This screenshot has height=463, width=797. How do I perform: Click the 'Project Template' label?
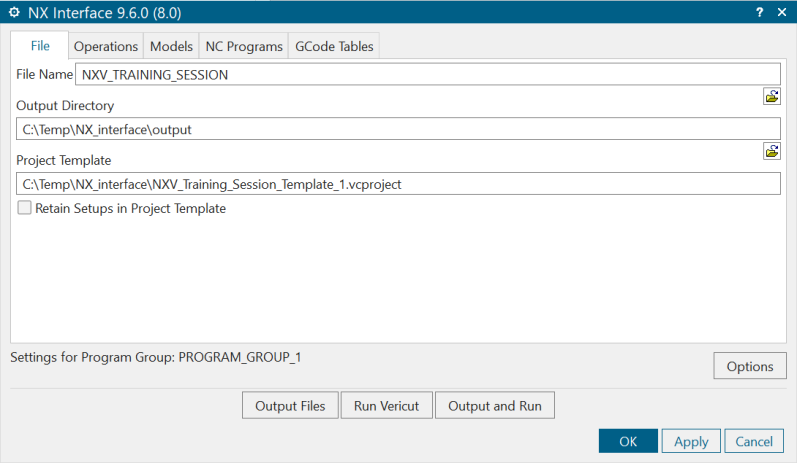coord(64,160)
